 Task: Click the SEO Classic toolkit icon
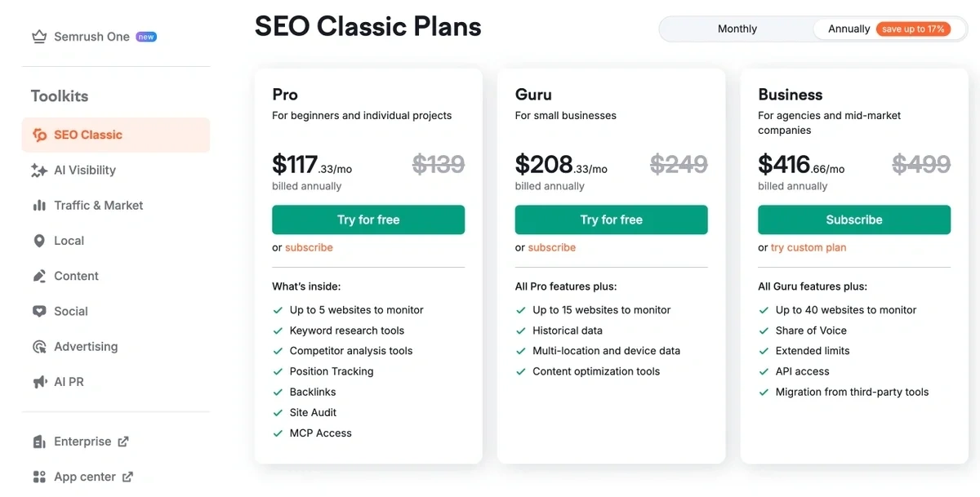[39, 135]
